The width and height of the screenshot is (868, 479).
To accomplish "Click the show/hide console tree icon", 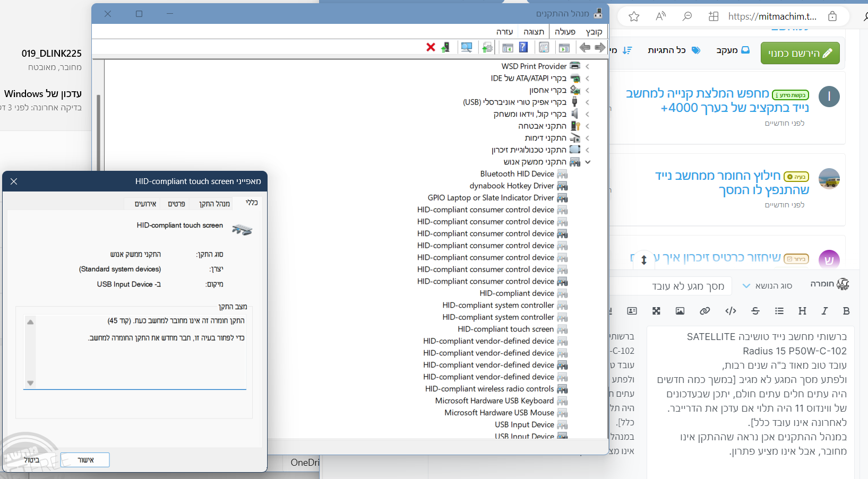I will (564, 48).
